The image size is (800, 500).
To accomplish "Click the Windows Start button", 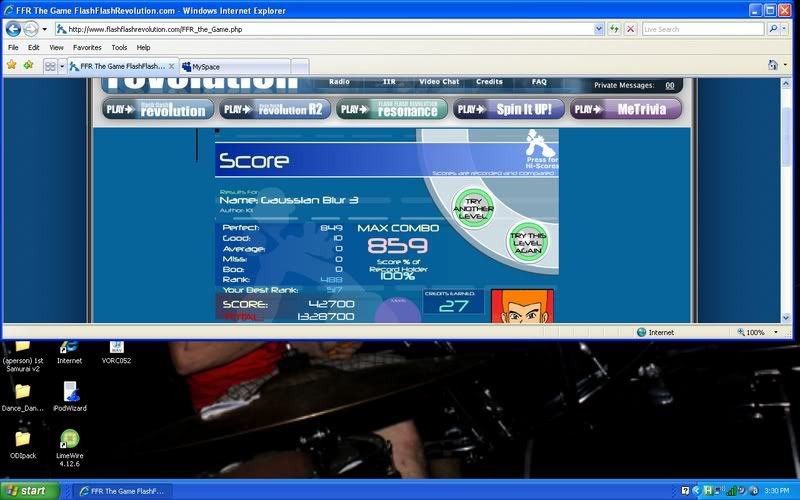I will (27, 490).
